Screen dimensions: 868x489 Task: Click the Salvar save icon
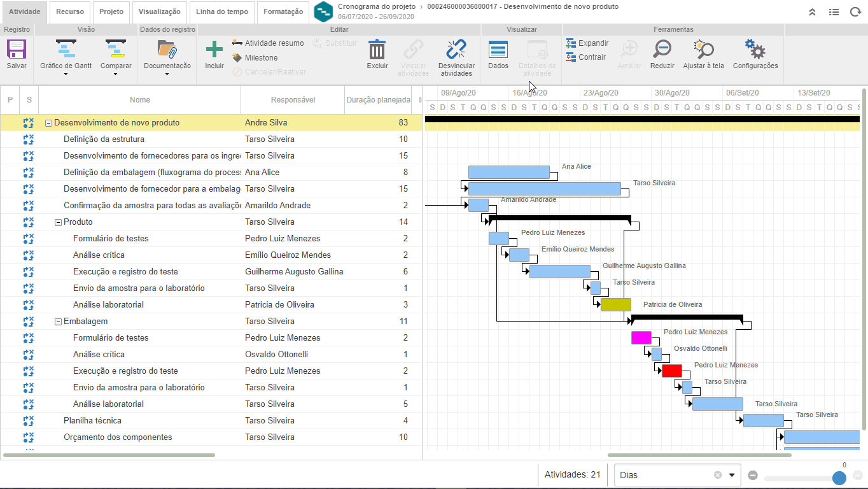[x=17, y=50]
